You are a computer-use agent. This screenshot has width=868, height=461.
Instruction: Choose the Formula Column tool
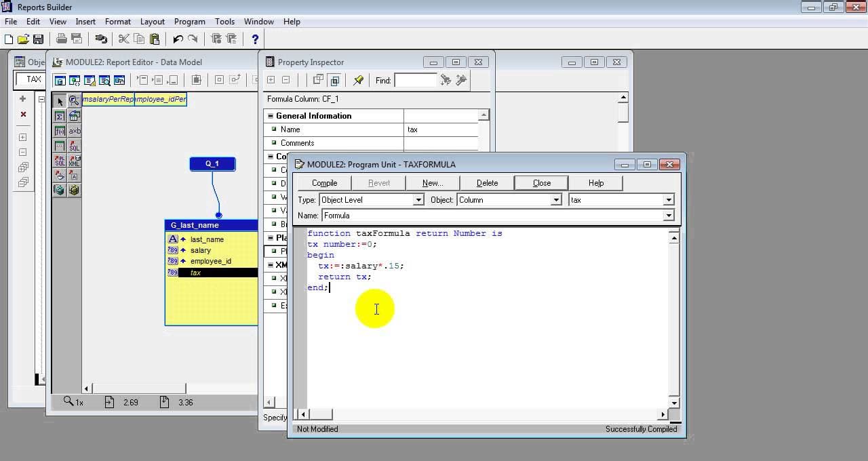[x=60, y=131]
